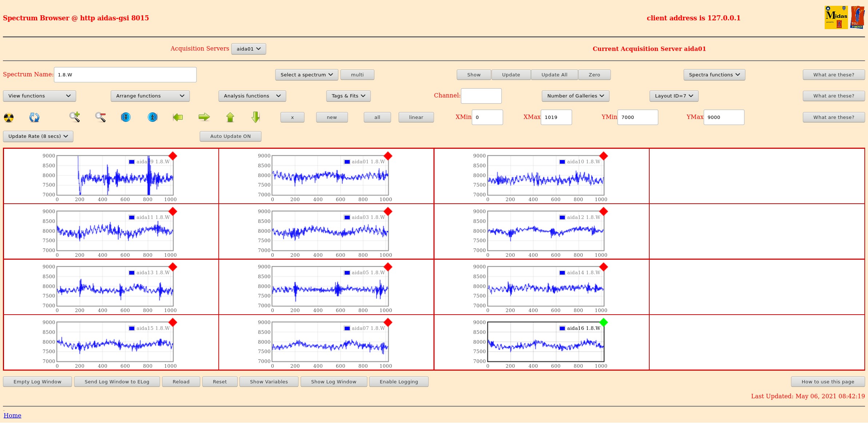Click the green up arrow icon

tap(230, 117)
